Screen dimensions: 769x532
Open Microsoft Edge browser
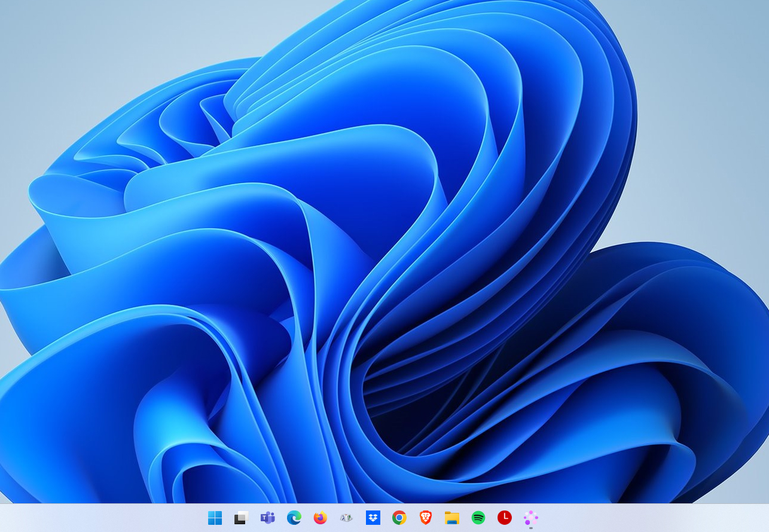point(294,518)
